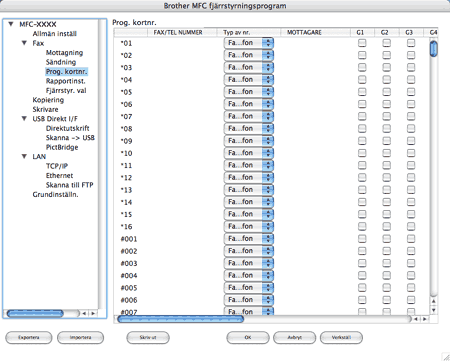Open number type dropdown for #005
450x361 pixels.
(x=249, y=287)
